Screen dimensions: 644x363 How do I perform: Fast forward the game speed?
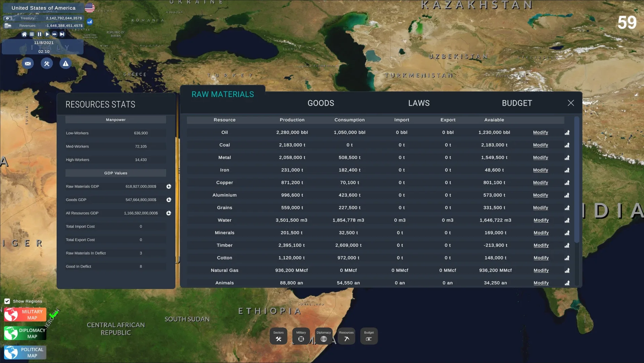(x=54, y=34)
